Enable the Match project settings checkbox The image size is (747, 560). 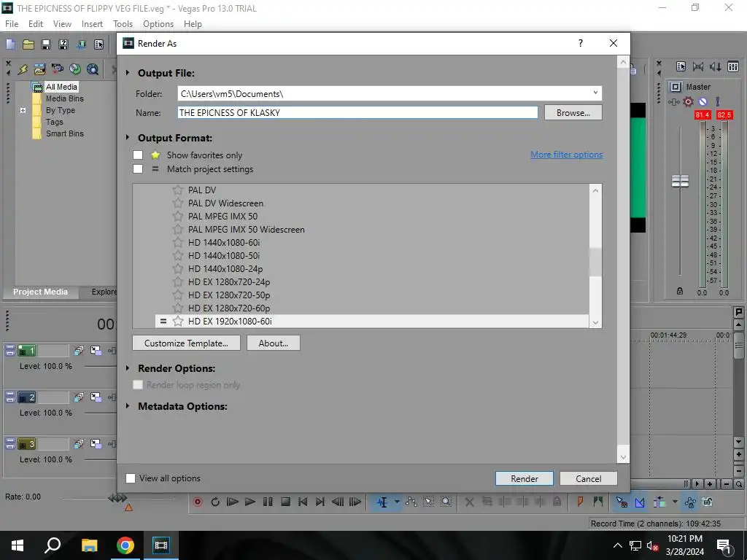click(138, 168)
